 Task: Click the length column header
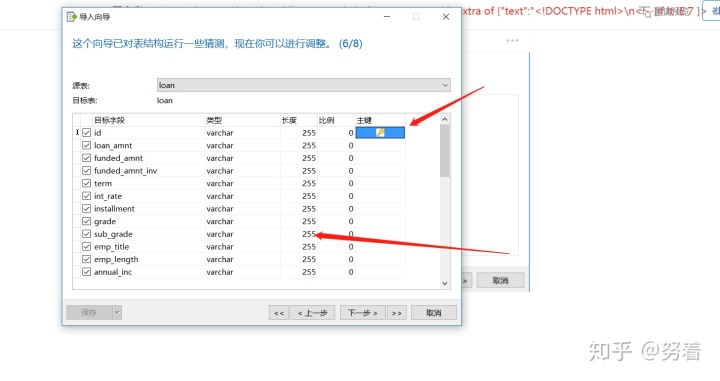pyautogui.click(x=298, y=120)
